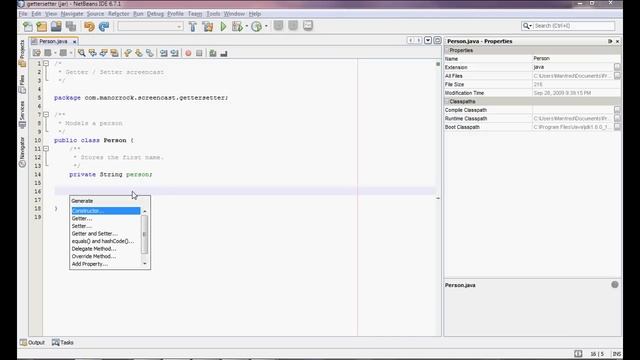Collapse the Classpaths section in Properties window
The width and height of the screenshot is (640, 360).
coord(448,101)
